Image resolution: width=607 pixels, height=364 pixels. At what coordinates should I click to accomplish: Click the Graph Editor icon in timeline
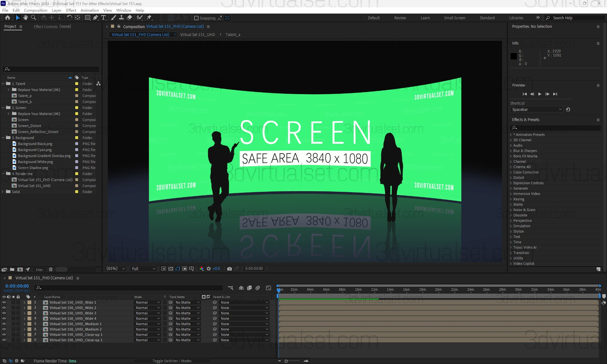268,288
